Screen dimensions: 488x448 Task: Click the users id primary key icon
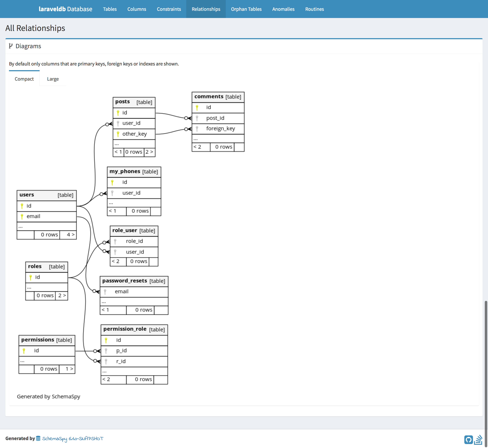(22, 206)
